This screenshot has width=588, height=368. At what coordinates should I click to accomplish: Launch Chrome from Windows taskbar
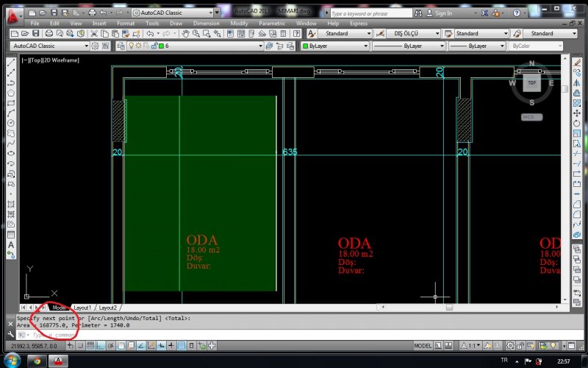click(x=37, y=361)
